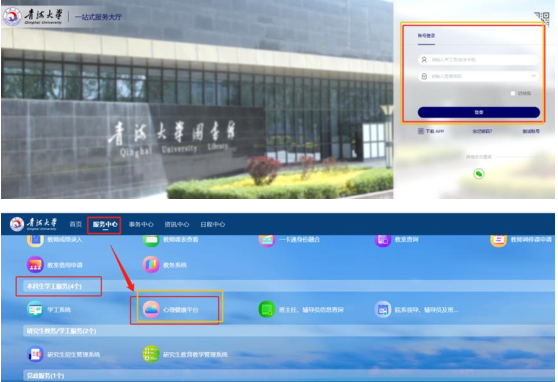Image resolution: width=558 pixels, height=382 pixels.
Task: Click the 心理健康平台 text label
Action: (x=180, y=310)
